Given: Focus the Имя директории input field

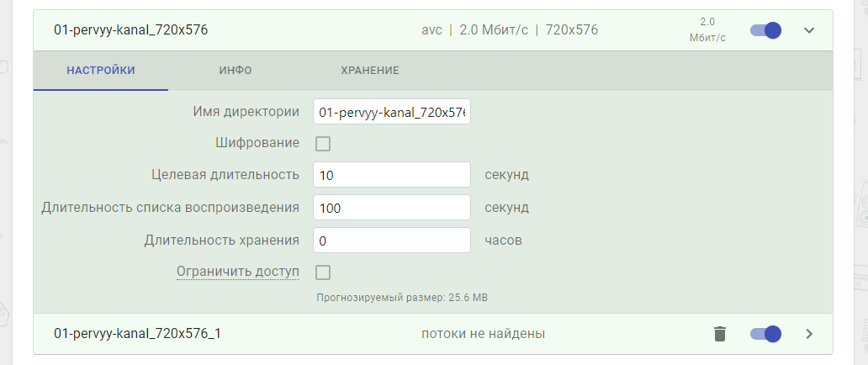Looking at the screenshot, I should click(x=392, y=112).
